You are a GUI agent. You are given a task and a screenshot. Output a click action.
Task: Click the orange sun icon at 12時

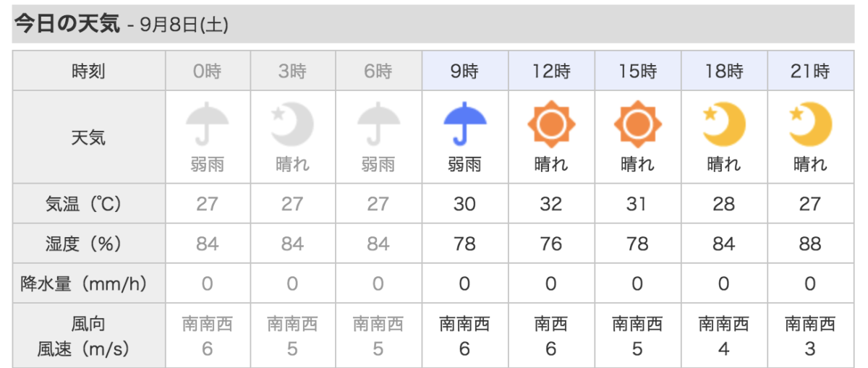[x=551, y=124]
